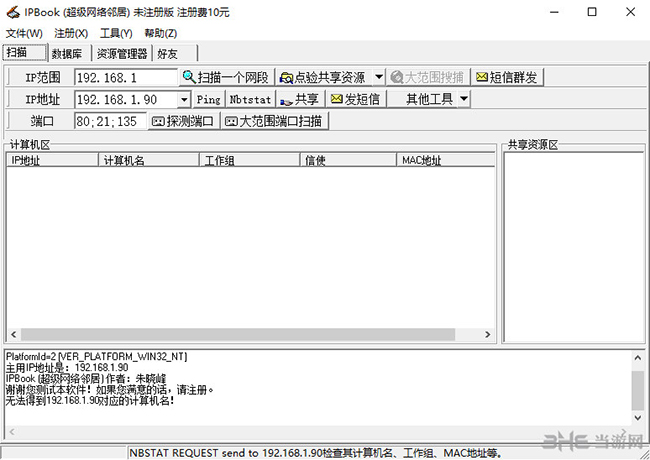Click the 共享 button
The height and width of the screenshot is (460, 650).
(x=300, y=99)
